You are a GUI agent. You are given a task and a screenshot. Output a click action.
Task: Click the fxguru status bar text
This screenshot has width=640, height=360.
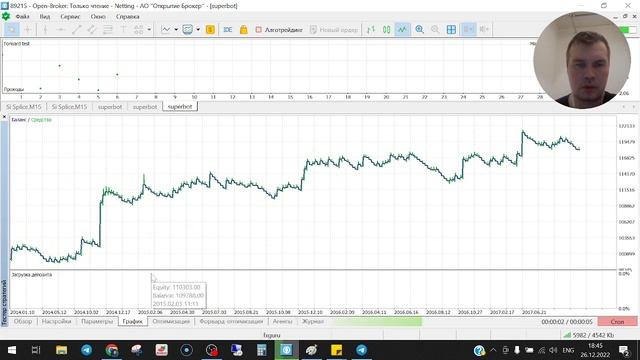[x=272, y=335]
